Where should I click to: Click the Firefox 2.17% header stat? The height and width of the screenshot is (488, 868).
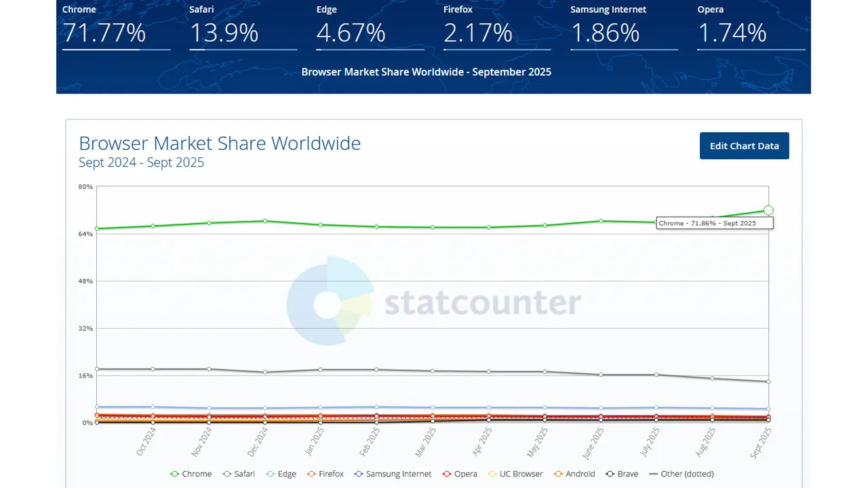478,33
